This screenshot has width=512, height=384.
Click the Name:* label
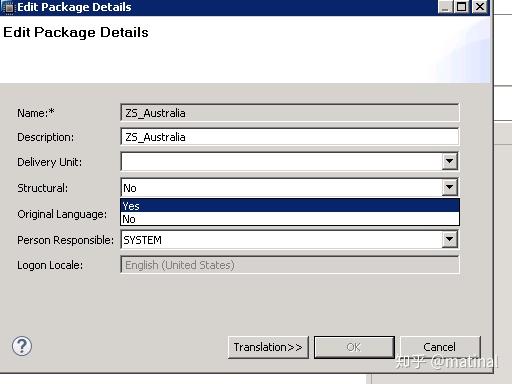click(x=36, y=113)
